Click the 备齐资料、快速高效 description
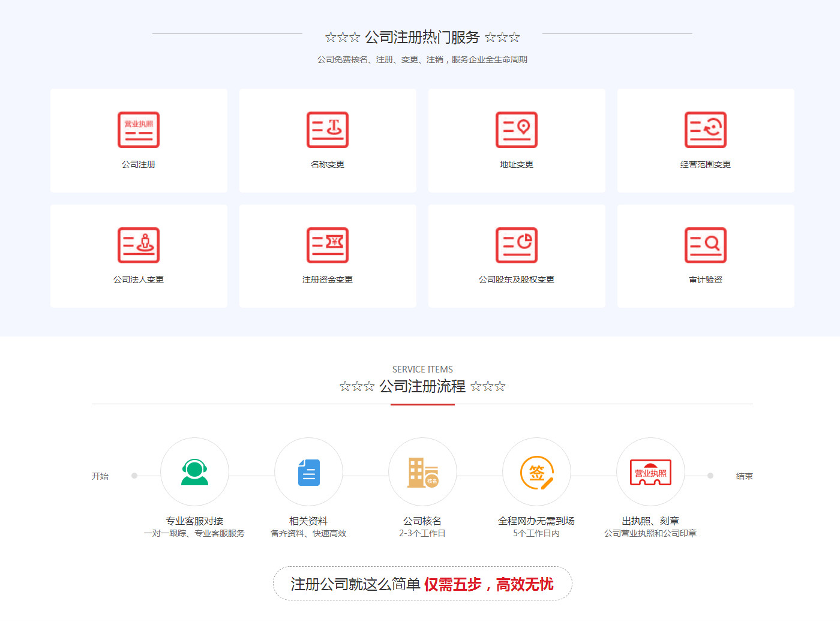The width and height of the screenshot is (840, 622). [308, 533]
